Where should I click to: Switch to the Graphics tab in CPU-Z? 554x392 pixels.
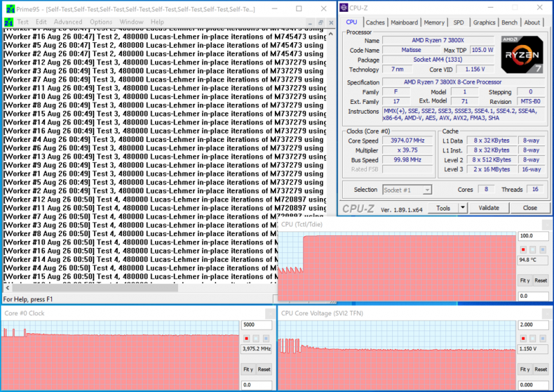(x=484, y=22)
